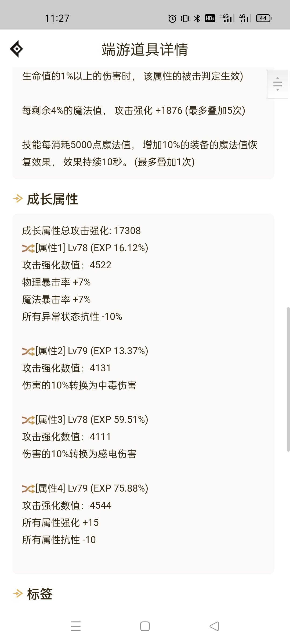Tap the Android home square button
Screen dimensions: 290x644
[145, 626]
